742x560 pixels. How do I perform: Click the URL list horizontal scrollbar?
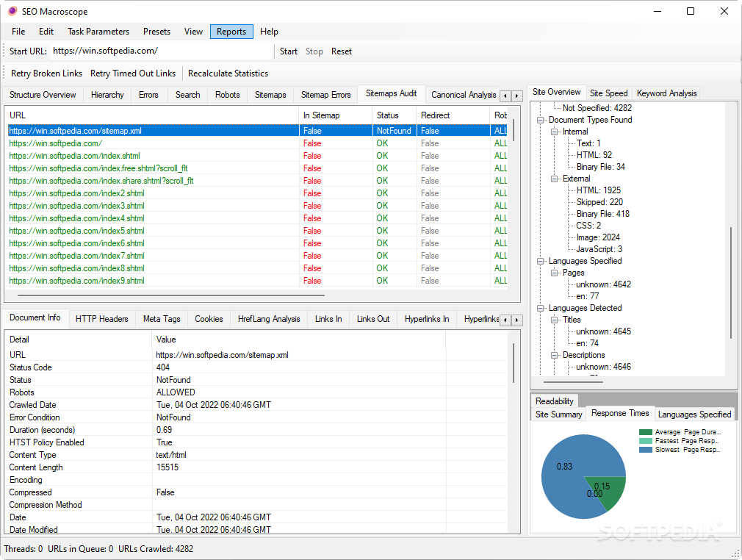pos(171,295)
